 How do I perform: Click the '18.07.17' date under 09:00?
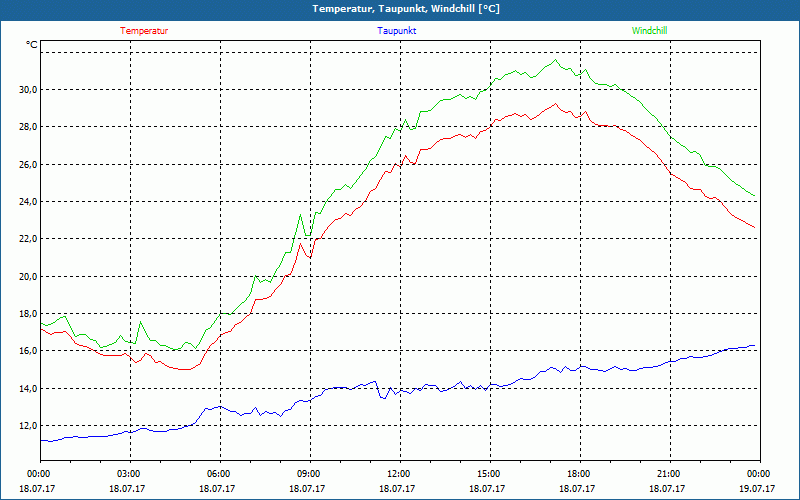pyautogui.click(x=308, y=489)
